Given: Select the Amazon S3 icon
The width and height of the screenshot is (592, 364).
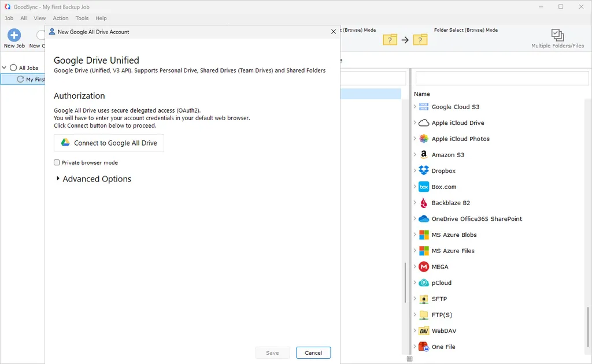Looking at the screenshot, I should [x=424, y=155].
